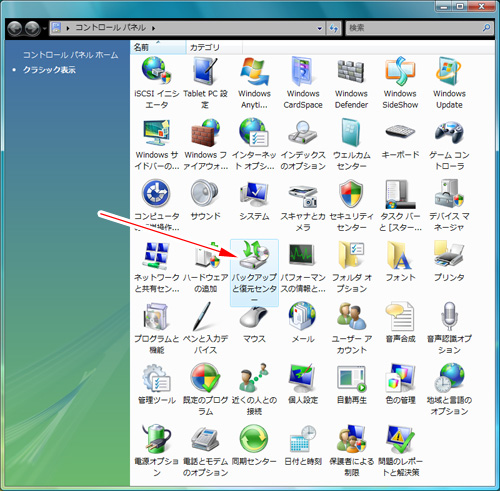Open 色の管理 icon
500x491 pixels.
coord(400,378)
